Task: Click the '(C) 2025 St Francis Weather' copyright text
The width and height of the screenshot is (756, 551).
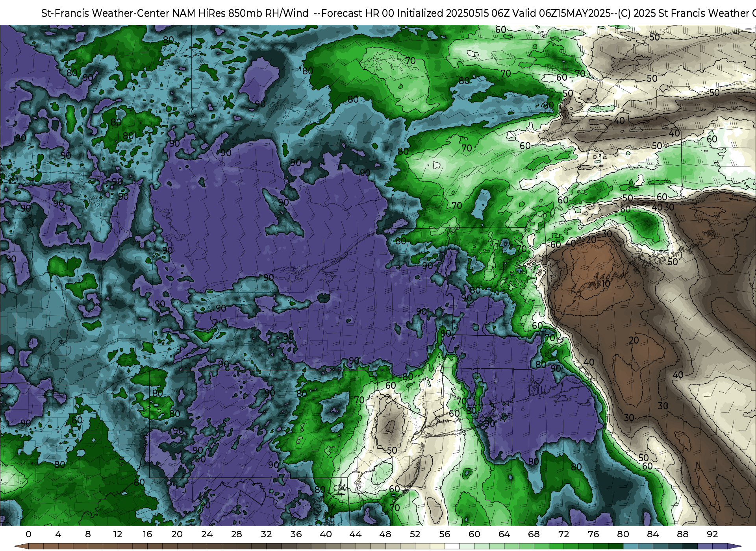Action: point(684,13)
